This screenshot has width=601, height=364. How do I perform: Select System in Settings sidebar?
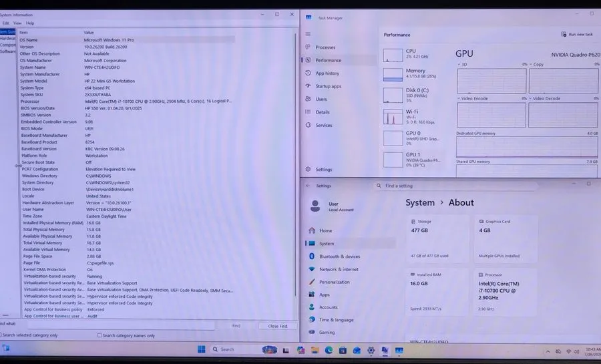[x=326, y=243]
